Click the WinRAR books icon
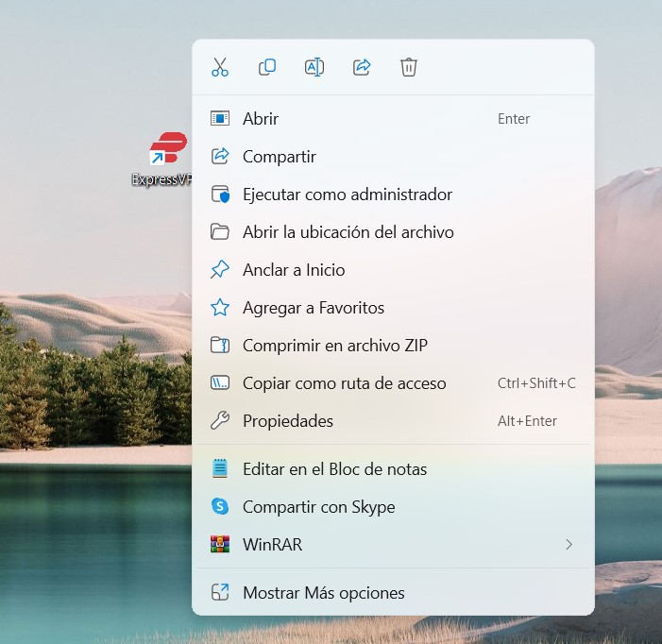The image size is (662, 644). tap(220, 545)
